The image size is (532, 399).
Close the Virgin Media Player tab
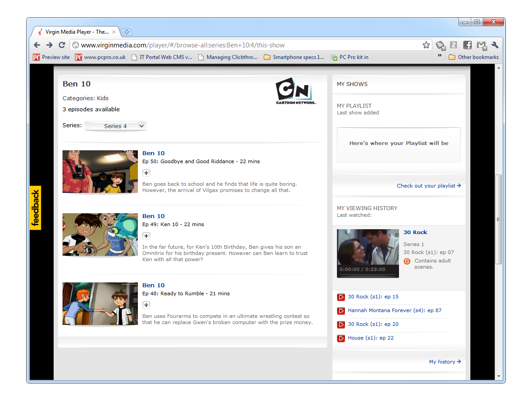[x=114, y=32]
